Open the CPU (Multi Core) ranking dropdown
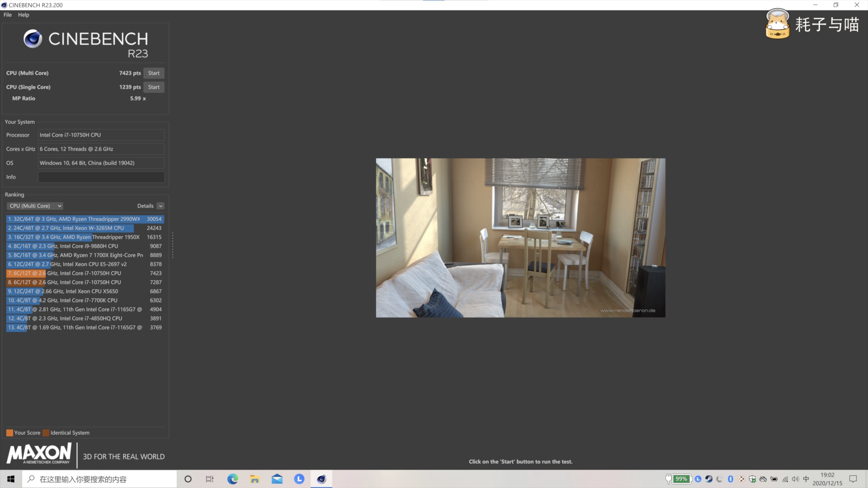Viewport: 868px width, 488px height. tap(35, 206)
